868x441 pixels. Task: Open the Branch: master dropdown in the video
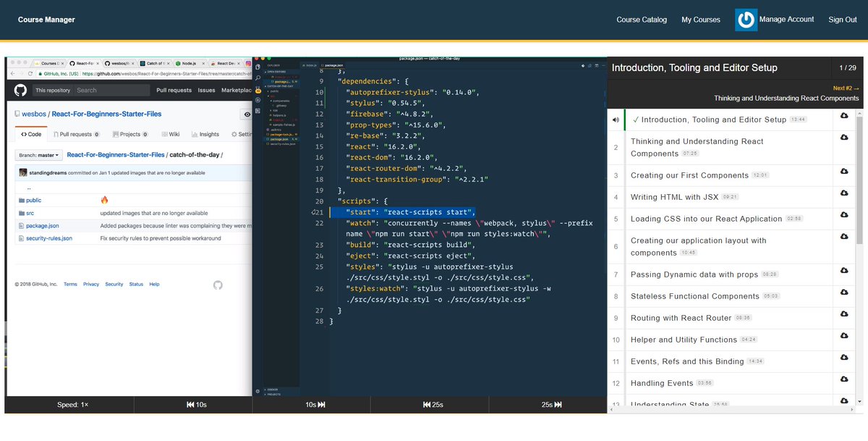click(x=38, y=155)
